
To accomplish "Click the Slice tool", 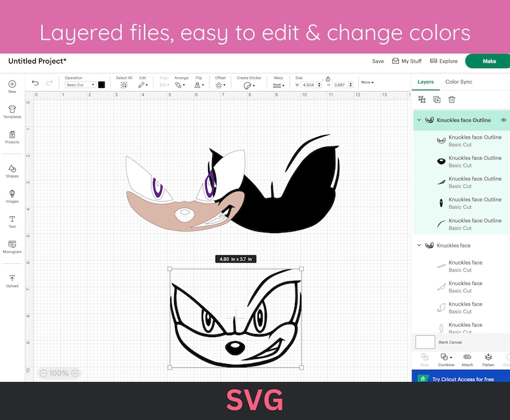I will click(425, 360).
